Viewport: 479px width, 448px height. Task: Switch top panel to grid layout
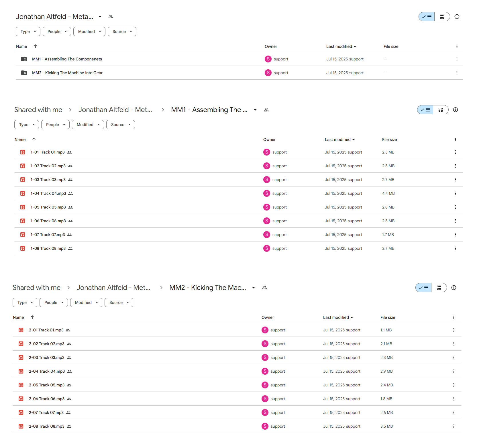tap(442, 17)
